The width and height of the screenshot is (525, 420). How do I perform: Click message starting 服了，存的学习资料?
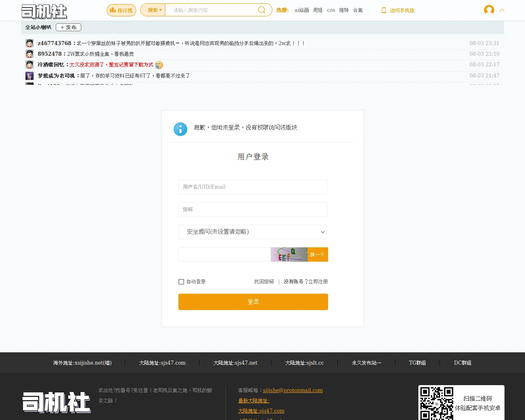point(135,75)
